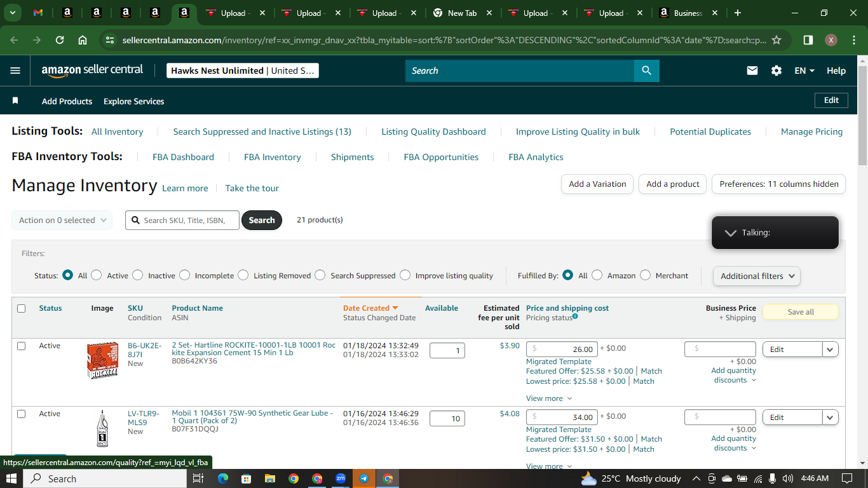Open the Seller Central hamburger navigation menu
This screenshot has height=488, width=868.
tap(15, 71)
